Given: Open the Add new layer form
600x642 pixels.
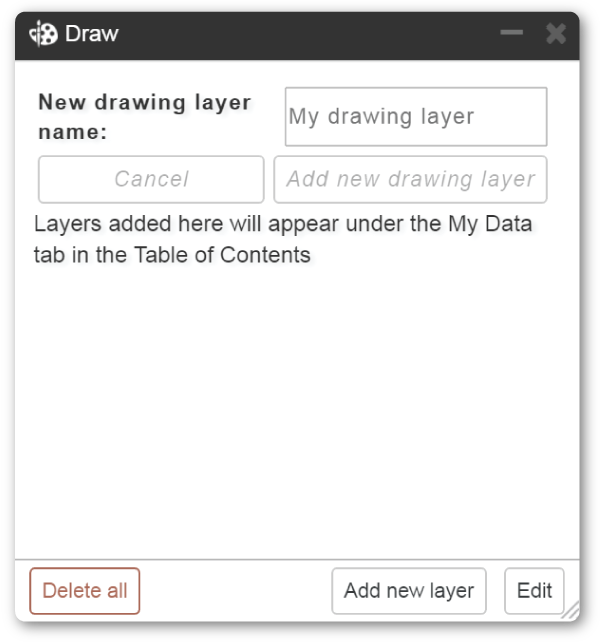Looking at the screenshot, I should pos(409,591).
